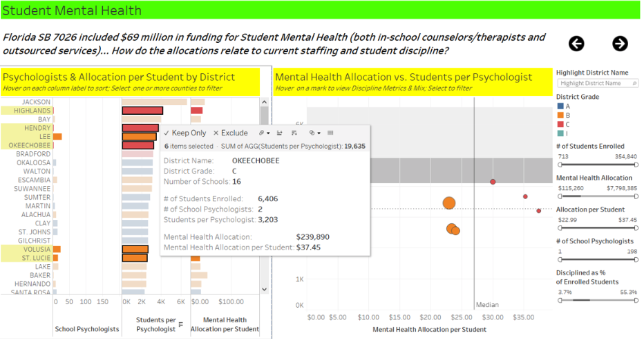644x345 pixels.
Task: Click the search icon in Highlight District Name
Action: click(634, 84)
